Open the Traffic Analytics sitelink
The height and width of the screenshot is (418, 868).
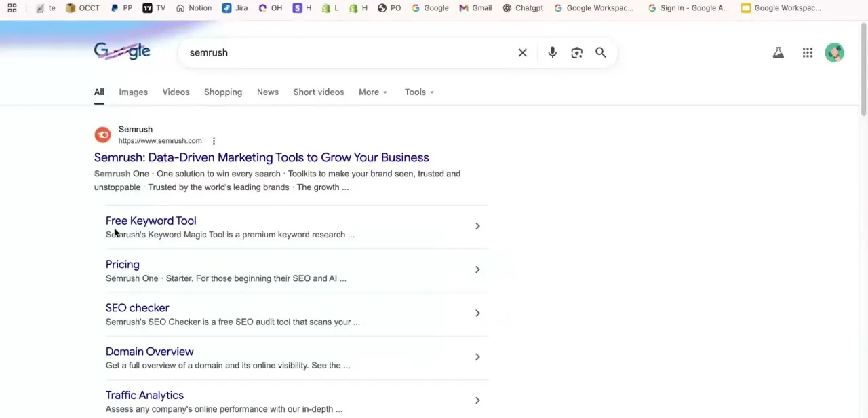tap(144, 395)
